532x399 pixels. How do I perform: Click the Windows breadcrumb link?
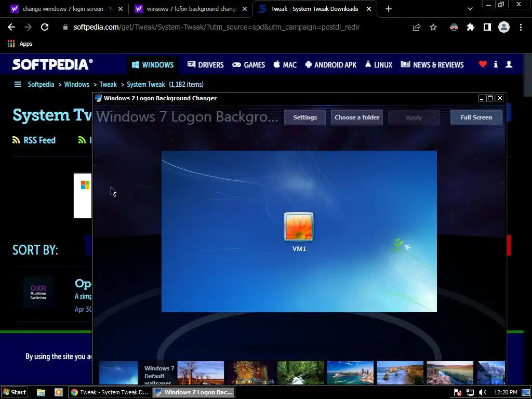(77, 85)
